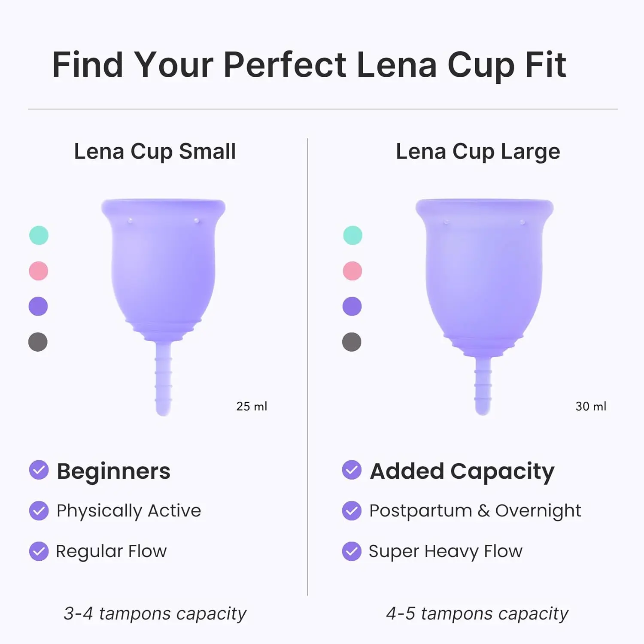
Task: Click the 4-5 tampons capacity text
Action: pyautogui.click(x=477, y=614)
